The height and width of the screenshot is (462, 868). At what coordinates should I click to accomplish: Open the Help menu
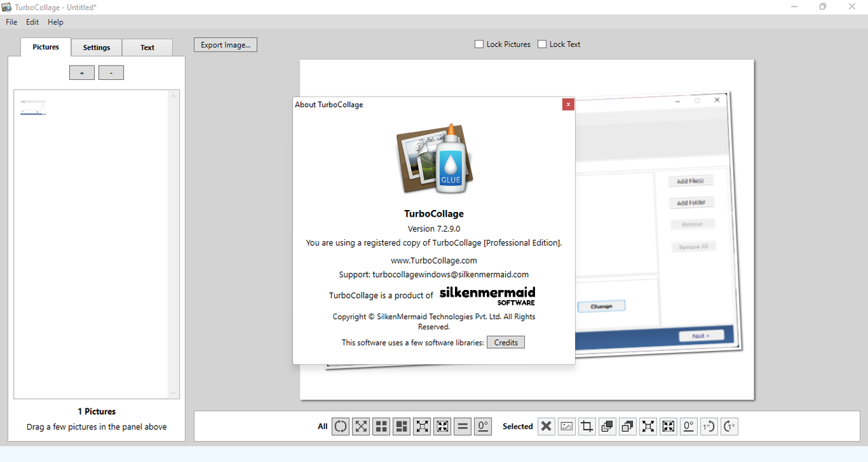coord(56,22)
